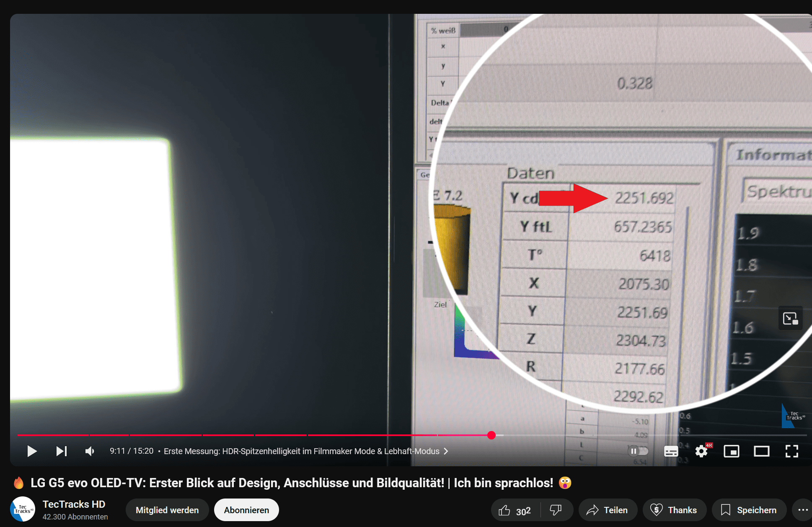Skip to the next video
The height and width of the screenshot is (527, 812).
coord(62,451)
